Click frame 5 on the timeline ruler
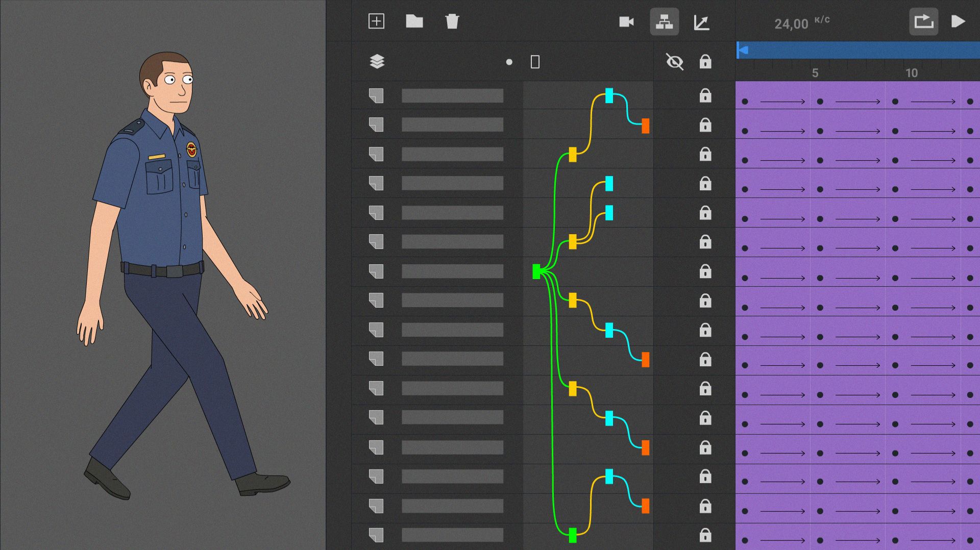The image size is (980, 550). [815, 73]
